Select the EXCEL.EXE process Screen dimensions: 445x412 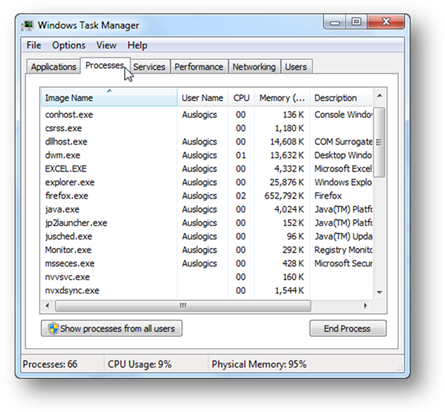(x=207, y=169)
